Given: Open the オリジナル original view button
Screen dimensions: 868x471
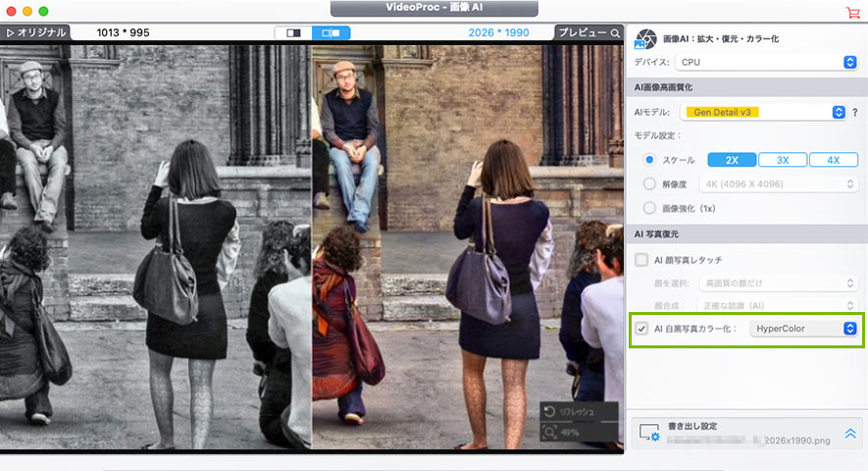Looking at the screenshot, I should coord(35,32).
